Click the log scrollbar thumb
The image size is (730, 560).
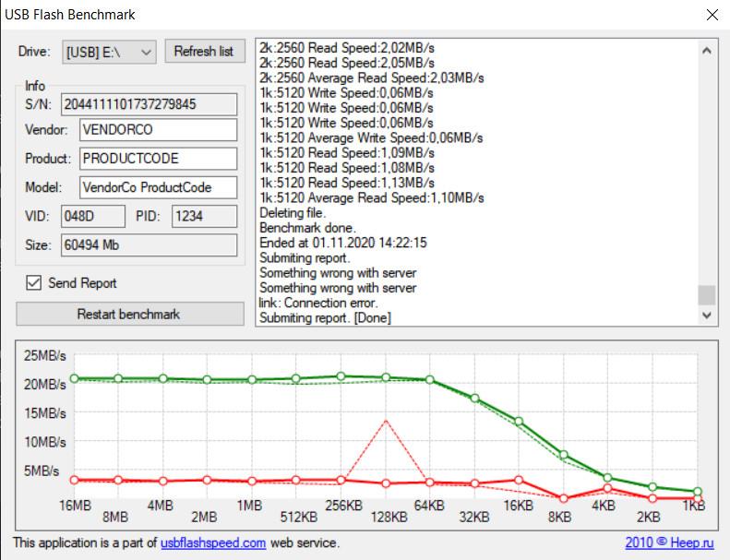pos(707,295)
